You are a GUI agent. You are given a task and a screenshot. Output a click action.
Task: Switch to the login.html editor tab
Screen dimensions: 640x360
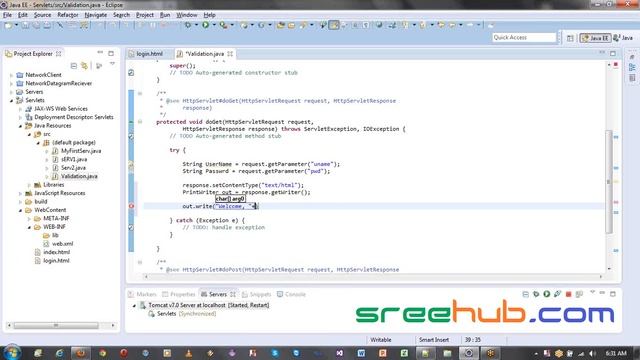(x=149, y=54)
